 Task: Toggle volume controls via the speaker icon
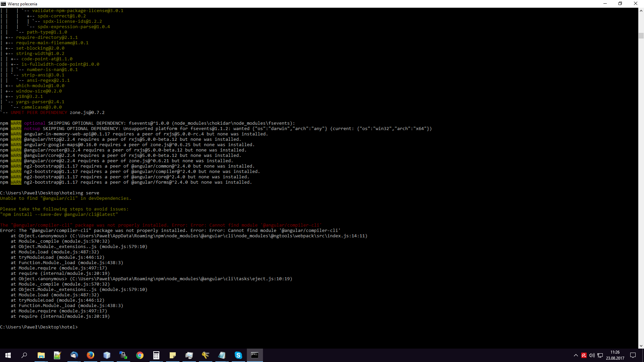(592, 355)
